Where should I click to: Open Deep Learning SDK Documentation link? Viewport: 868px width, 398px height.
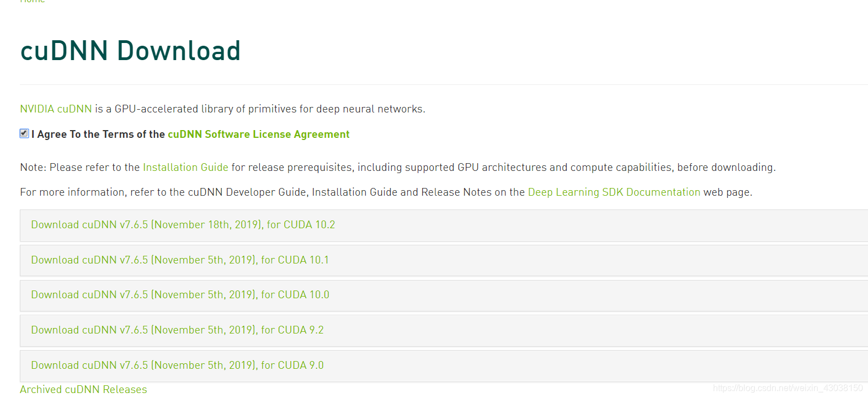coord(614,192)
